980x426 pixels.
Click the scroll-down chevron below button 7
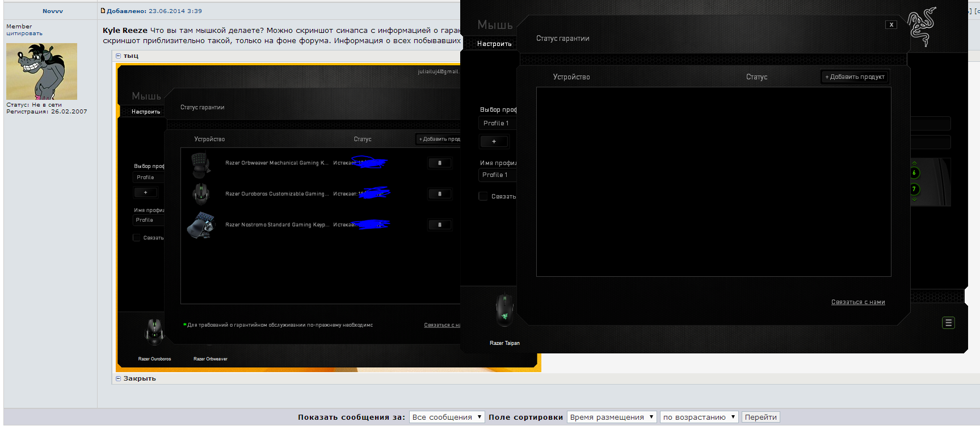pyautogui.click(x=914, y=199)
